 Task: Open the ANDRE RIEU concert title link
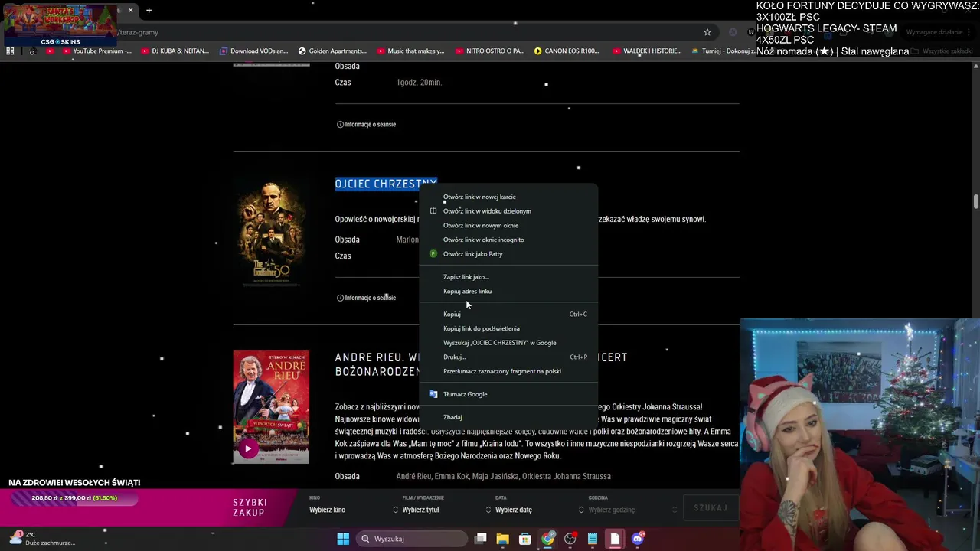481,364
